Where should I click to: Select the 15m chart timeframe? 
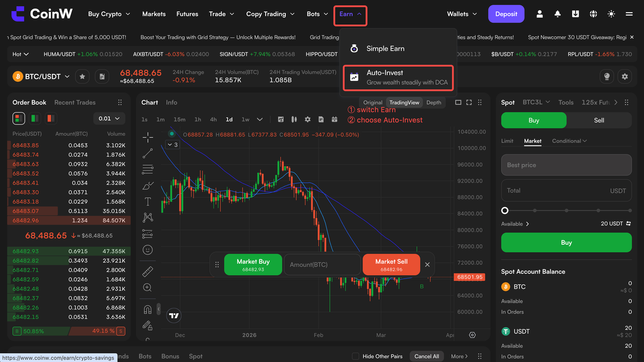[179, 119]
